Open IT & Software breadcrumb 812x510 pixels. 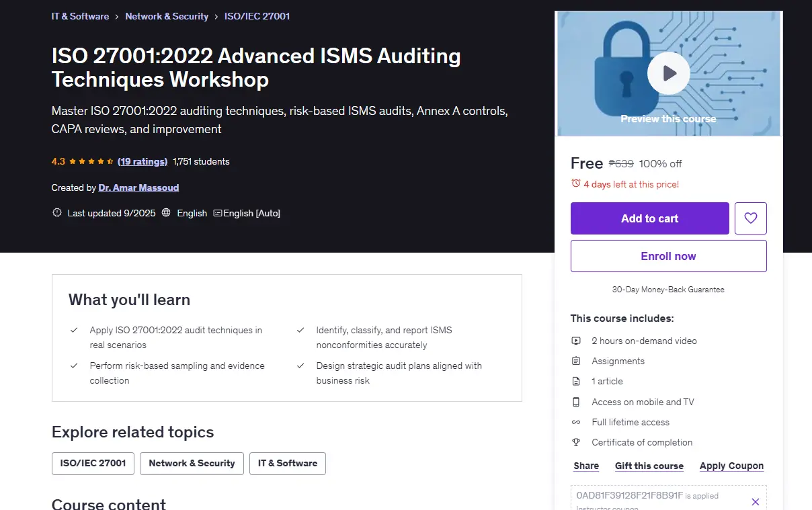tap(80, 16)
